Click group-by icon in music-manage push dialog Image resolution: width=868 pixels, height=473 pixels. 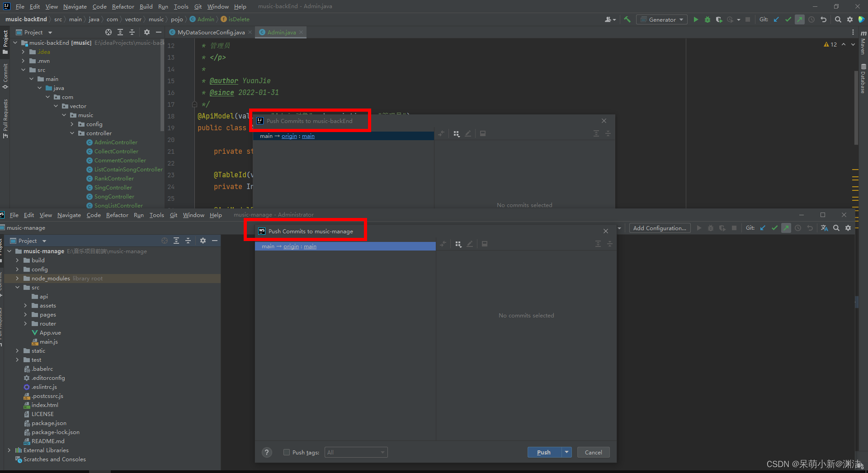[x=458, y=244]
